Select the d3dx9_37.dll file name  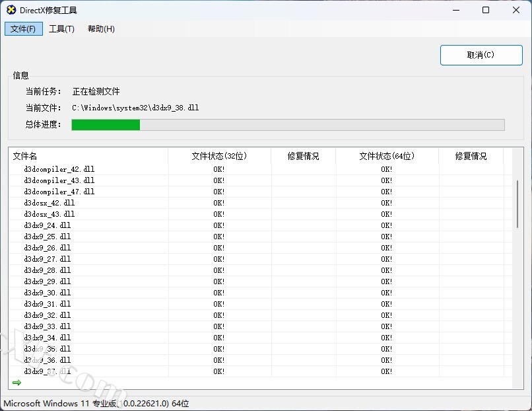coord(48,371)
